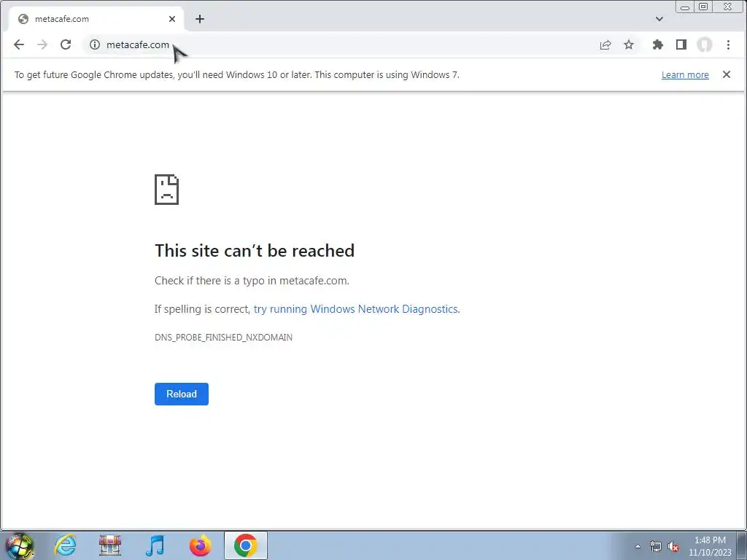Viewport: 747px width, 560px height.
Task: Restore down the Chrome window
Action: pyautogui.click(x=703, y=7)
